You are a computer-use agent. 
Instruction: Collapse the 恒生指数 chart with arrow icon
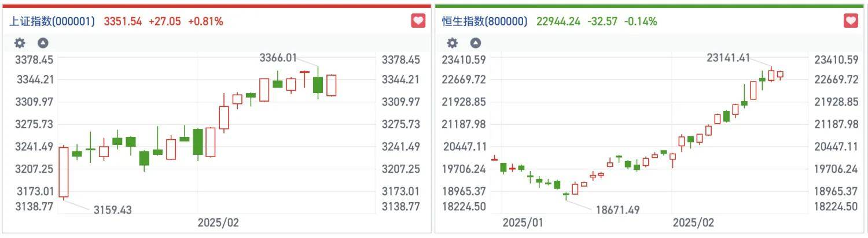(475, 43)
